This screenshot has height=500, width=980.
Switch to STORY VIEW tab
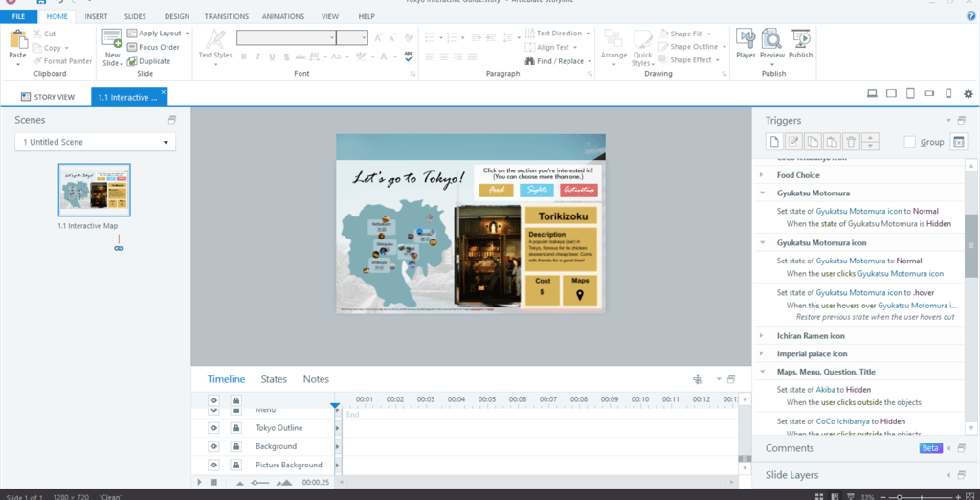(48, 97)
